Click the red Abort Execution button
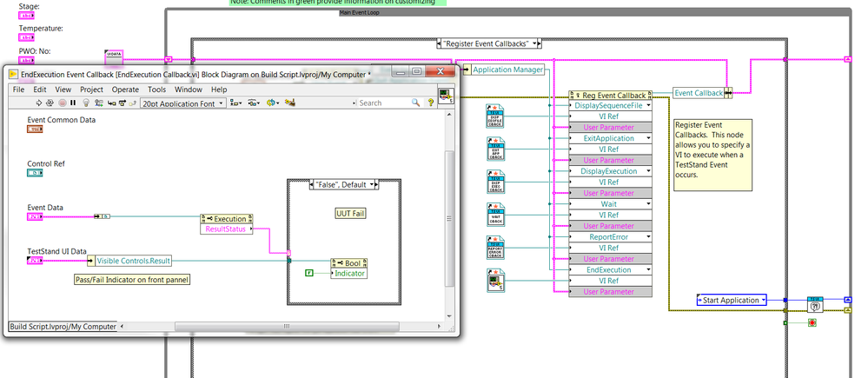 pyautogui.click(x=62, y=103)
